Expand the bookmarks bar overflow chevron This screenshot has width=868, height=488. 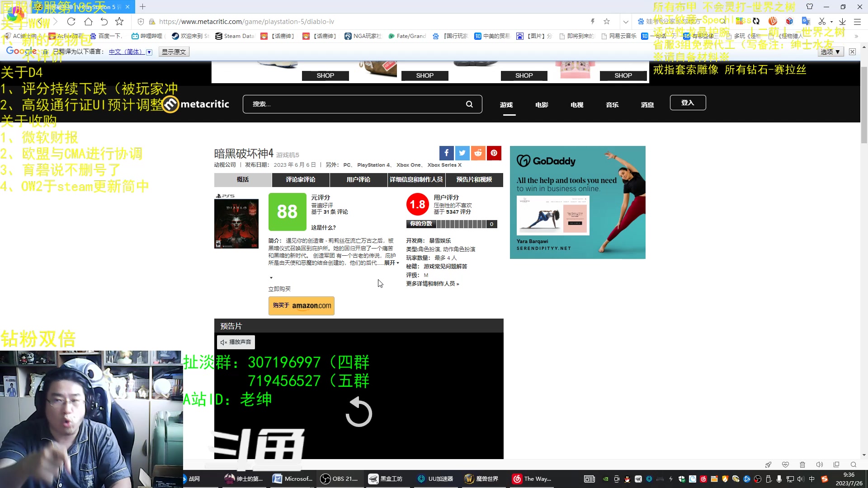click(856, 36)
